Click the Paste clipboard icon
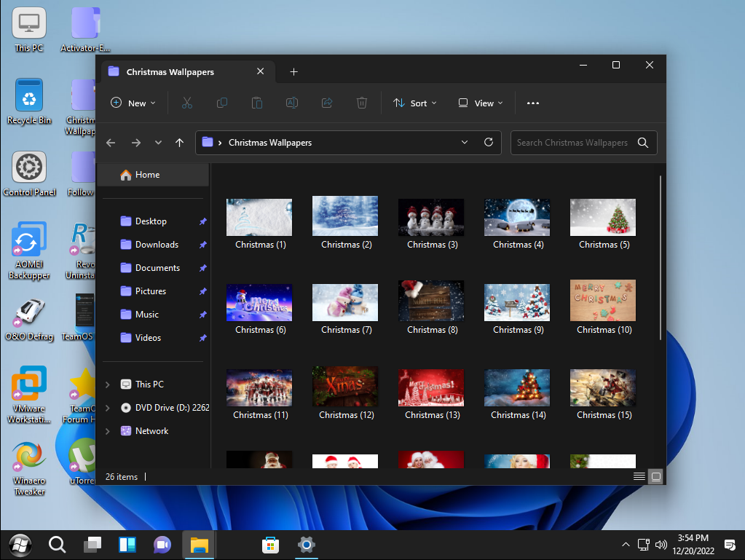Viewport: 745px width, 560px height. pyautogui.click(x=257, y=103)
